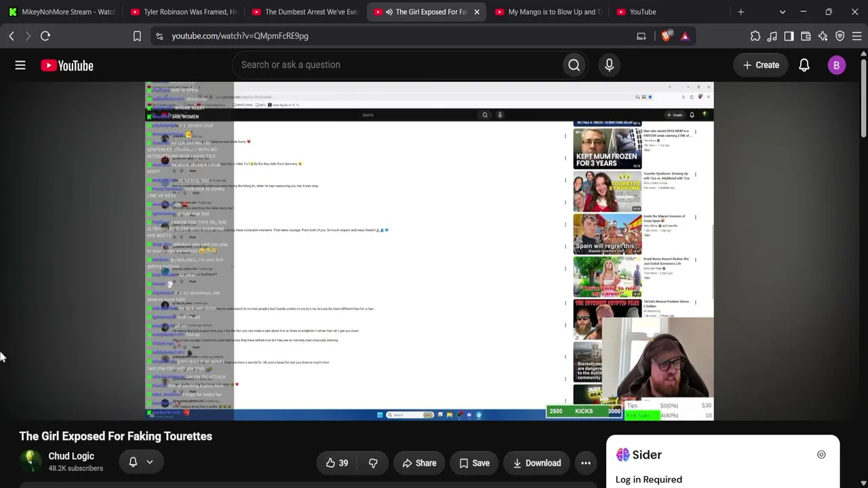Image resolution: width=868 pixels, height=488 pixels.
Task: Toggle the browser sidebar panel
Action: click(x=789, y=36)
